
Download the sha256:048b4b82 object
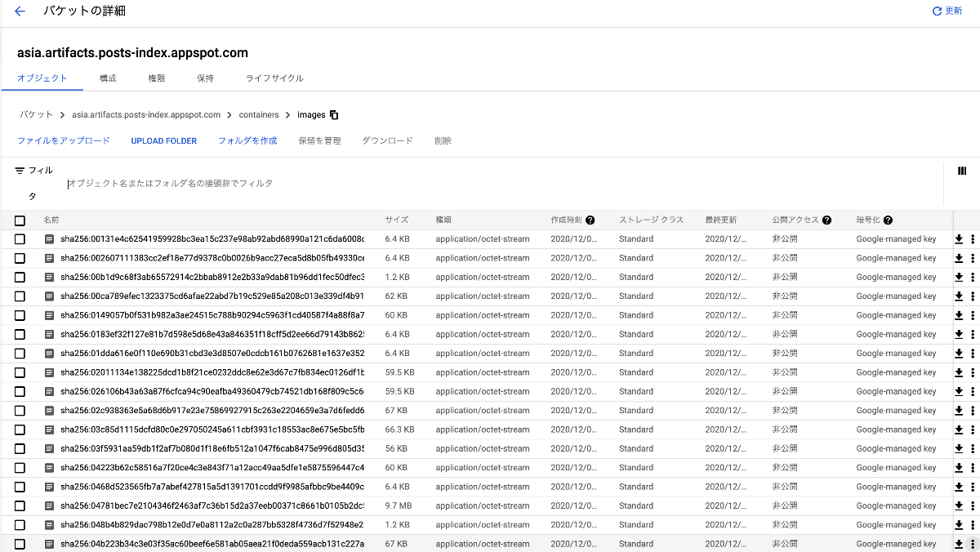[959, 525]
